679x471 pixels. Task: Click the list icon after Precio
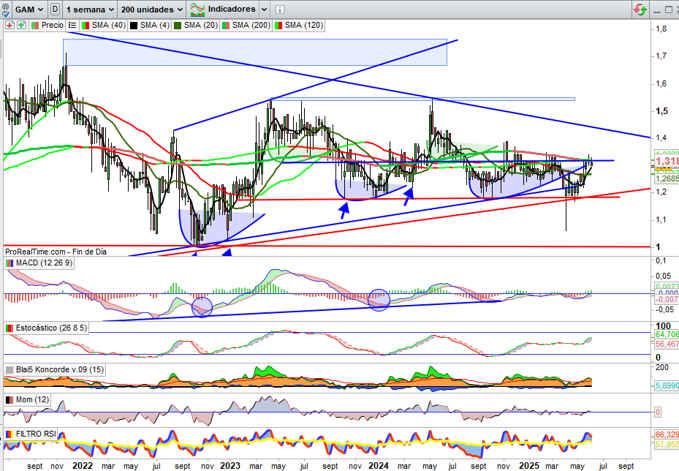coord(72,26)
